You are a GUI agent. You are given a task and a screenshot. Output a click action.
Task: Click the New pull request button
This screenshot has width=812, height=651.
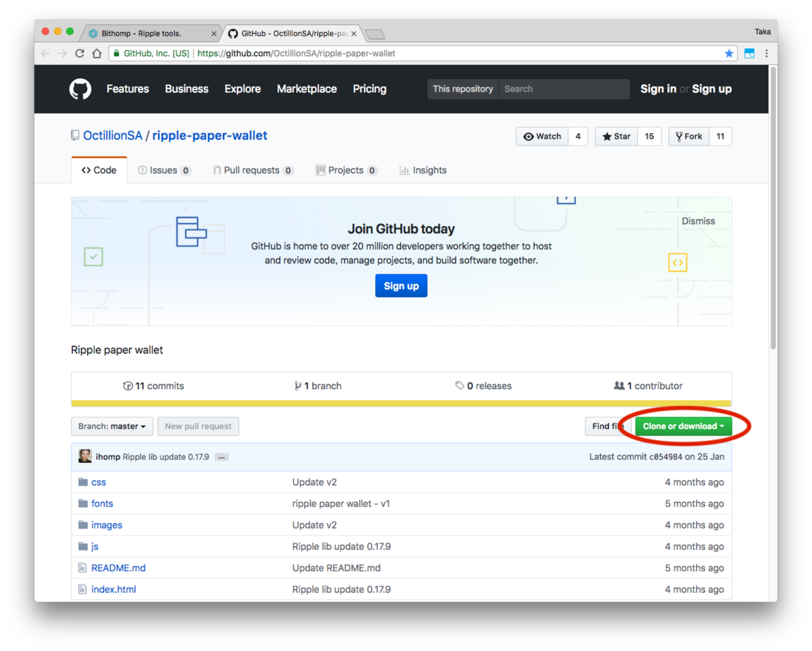coord(199,427)
